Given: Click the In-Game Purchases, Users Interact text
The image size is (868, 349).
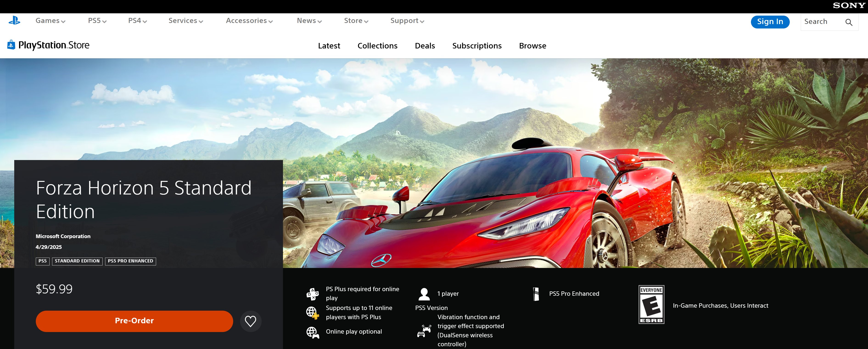Looking at the screenshot, I should click(720, 306).
